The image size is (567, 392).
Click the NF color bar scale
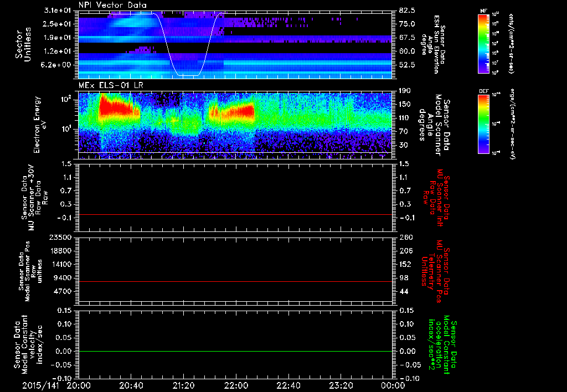483,43
